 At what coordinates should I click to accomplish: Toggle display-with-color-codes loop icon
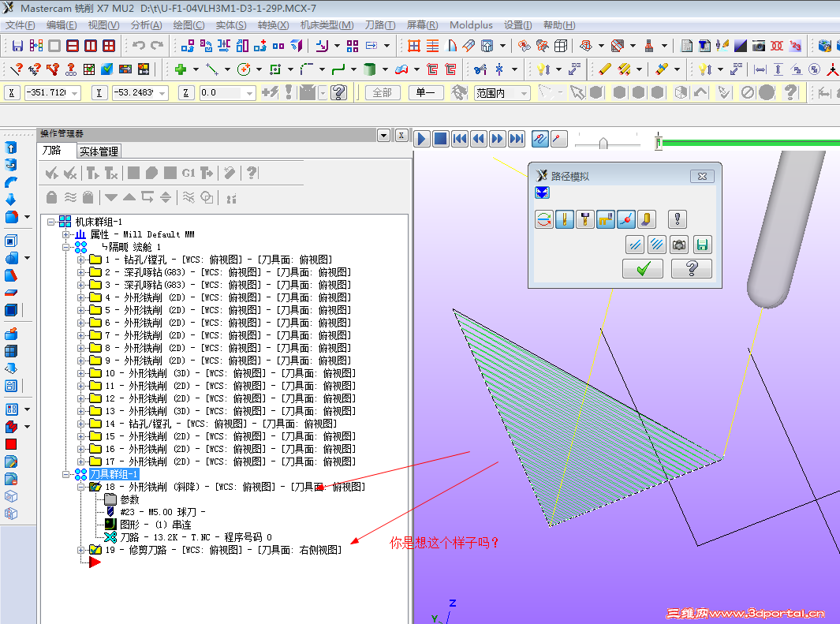(x=544, y=219)
